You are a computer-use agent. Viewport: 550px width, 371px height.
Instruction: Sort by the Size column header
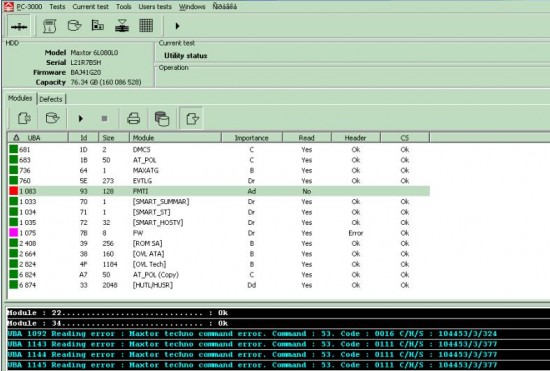point(114,138)
